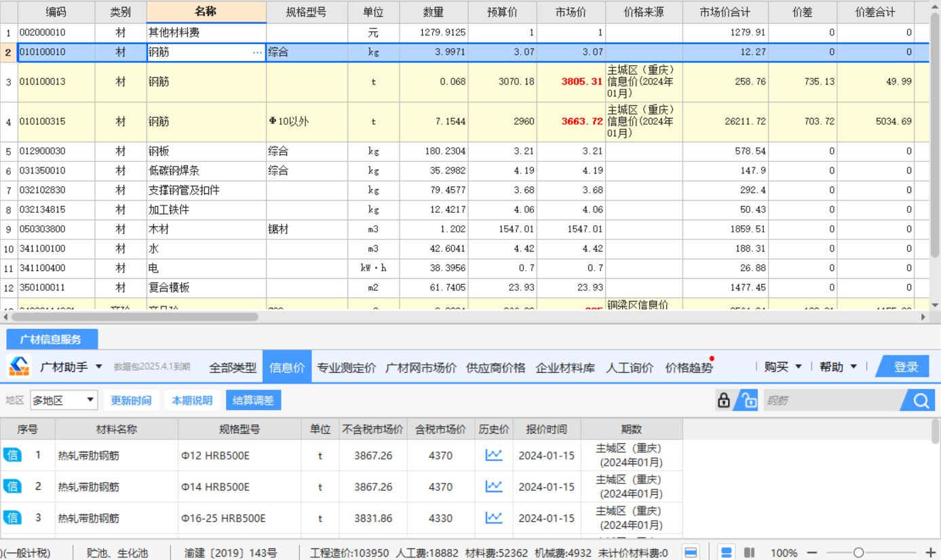941x560 pixels.
Task: Click the 信 badge in row 1
Action: (x=12, y=455)
